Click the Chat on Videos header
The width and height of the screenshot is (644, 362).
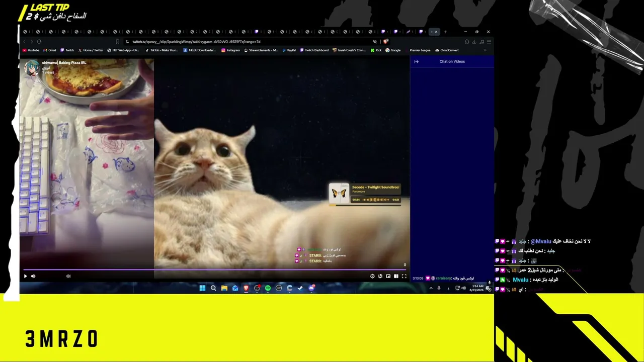pos(452,62)
